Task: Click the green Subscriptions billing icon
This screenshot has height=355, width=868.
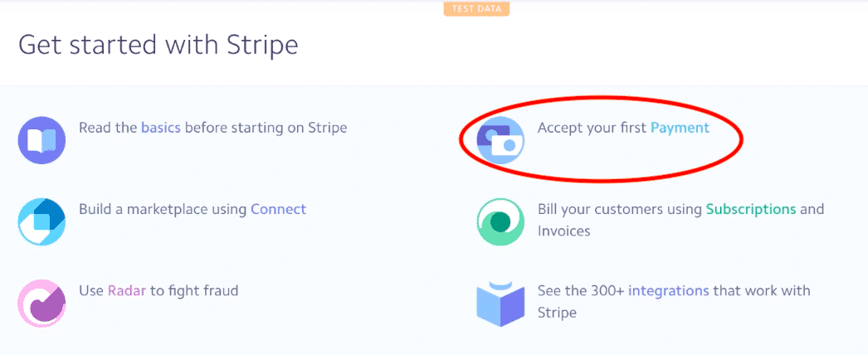Action: point(500,221)
